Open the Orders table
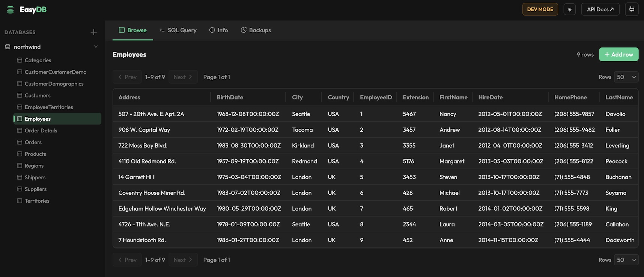 click(57, 142)
